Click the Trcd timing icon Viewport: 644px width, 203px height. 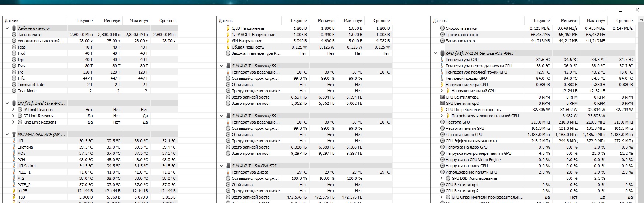pos(14,53)
